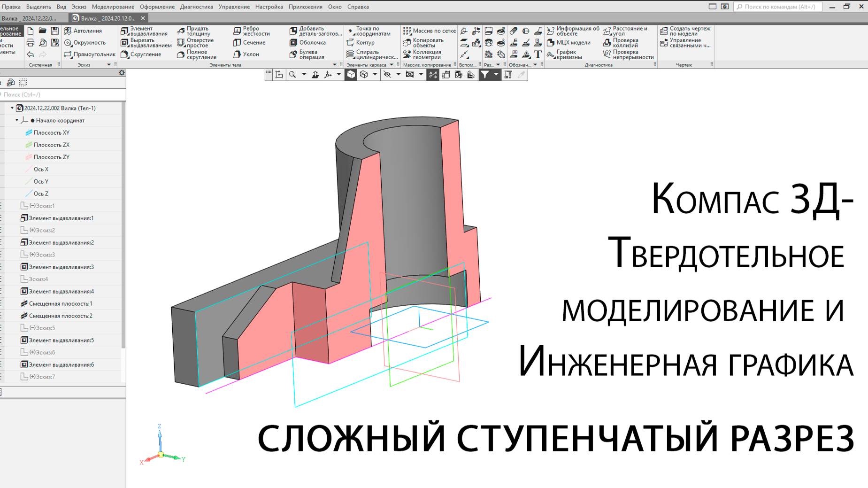Select the Rectangle (Прямоугольник) tool

pos(90,54)
